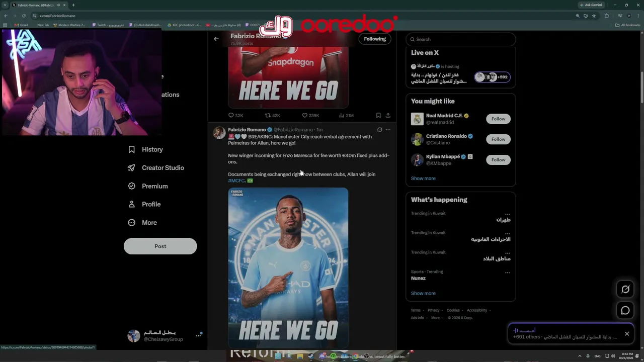View analytics for the 21M views post
644x362 pixels.
346,115
